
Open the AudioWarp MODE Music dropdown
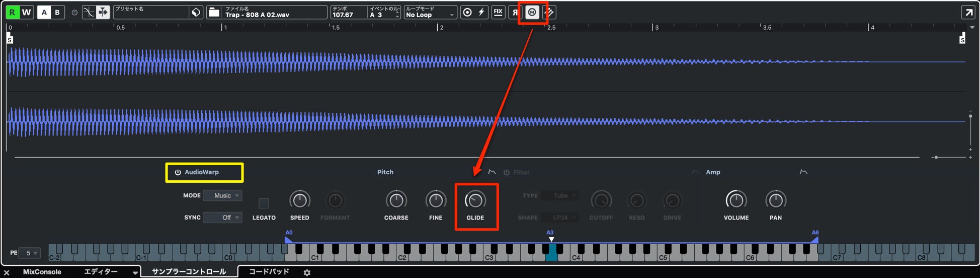pos(222,195)
